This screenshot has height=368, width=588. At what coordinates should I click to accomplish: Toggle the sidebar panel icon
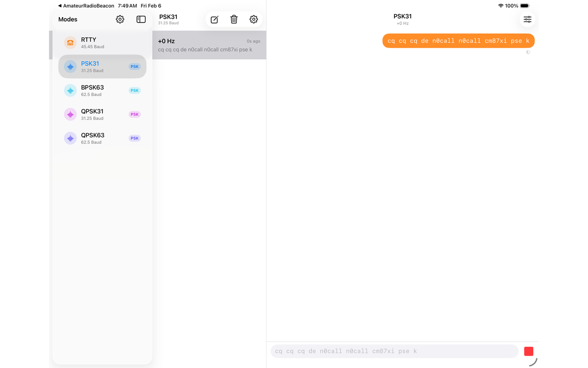(141, 20)
